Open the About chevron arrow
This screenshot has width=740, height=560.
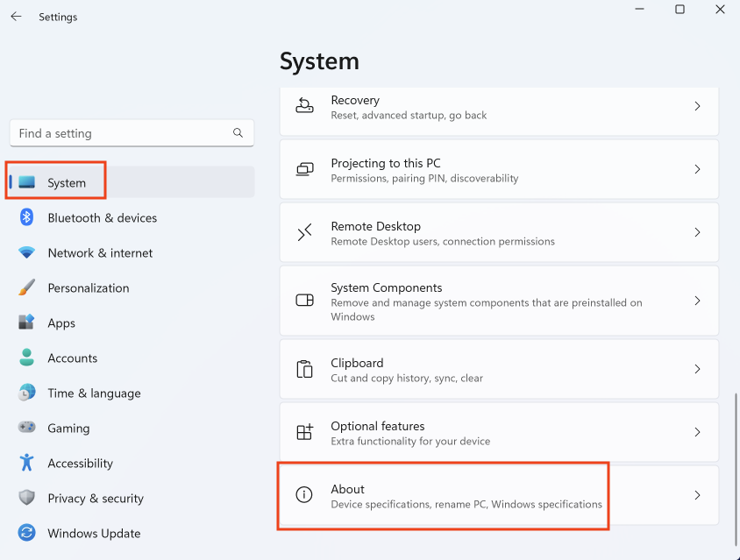tap(697, 495)
